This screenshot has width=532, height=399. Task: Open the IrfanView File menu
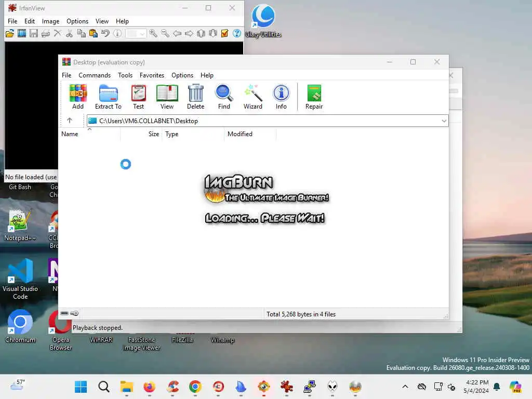[x=12, y=21]
